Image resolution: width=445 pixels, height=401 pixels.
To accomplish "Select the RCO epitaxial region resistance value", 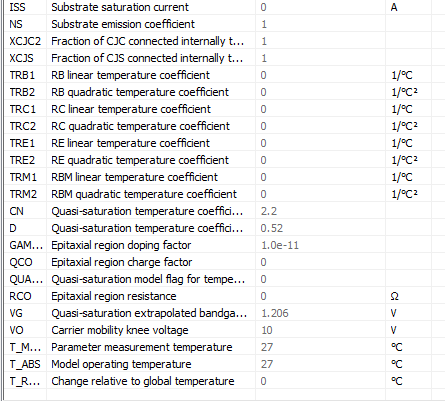I will click(320, 296).
